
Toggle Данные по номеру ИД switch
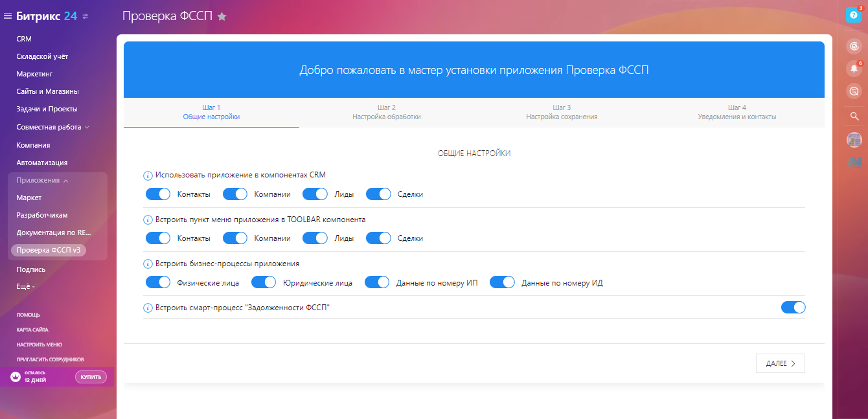coord(502,282)
